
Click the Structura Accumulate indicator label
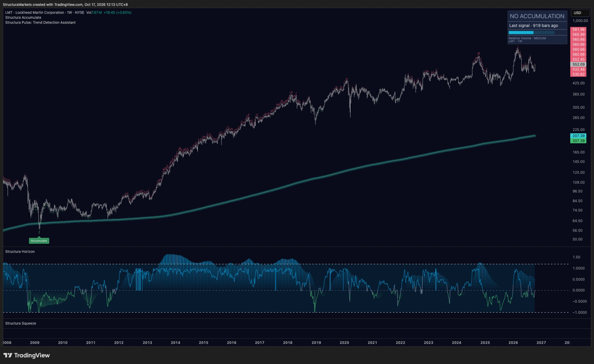click(x=23, y=18)
